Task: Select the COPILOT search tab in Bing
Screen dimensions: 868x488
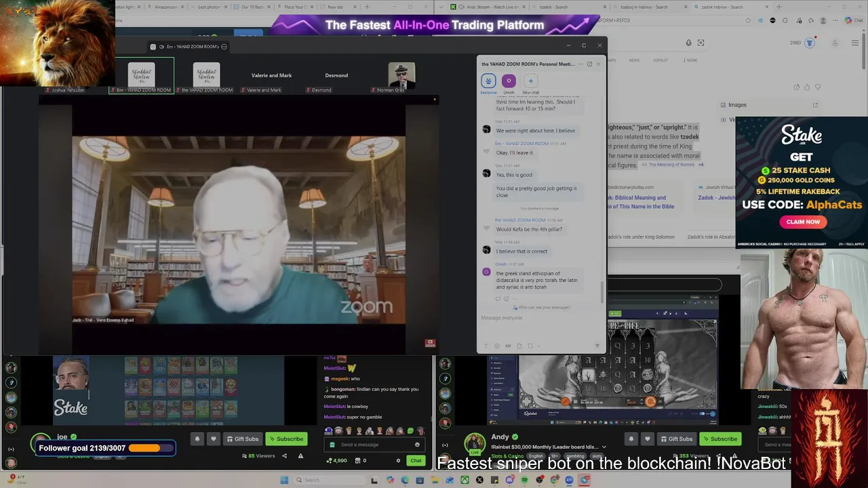Action: click(660, 60)
